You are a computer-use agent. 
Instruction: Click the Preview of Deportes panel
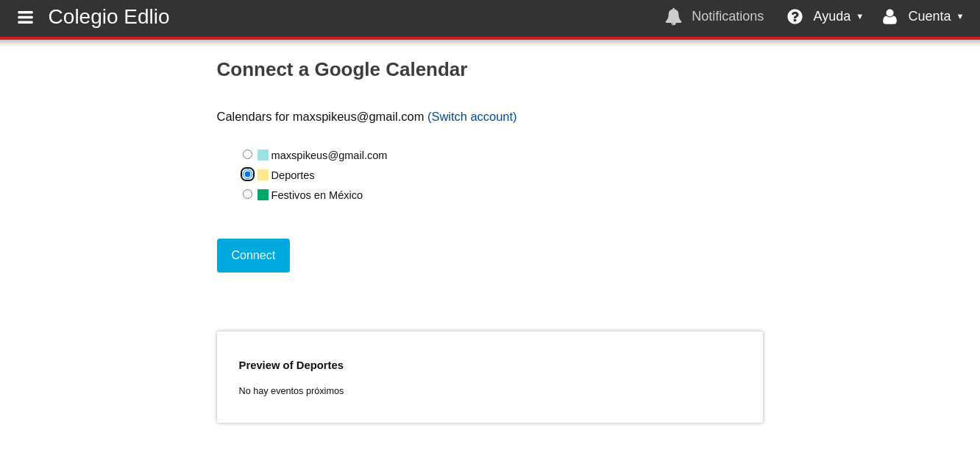coord(489,377)
